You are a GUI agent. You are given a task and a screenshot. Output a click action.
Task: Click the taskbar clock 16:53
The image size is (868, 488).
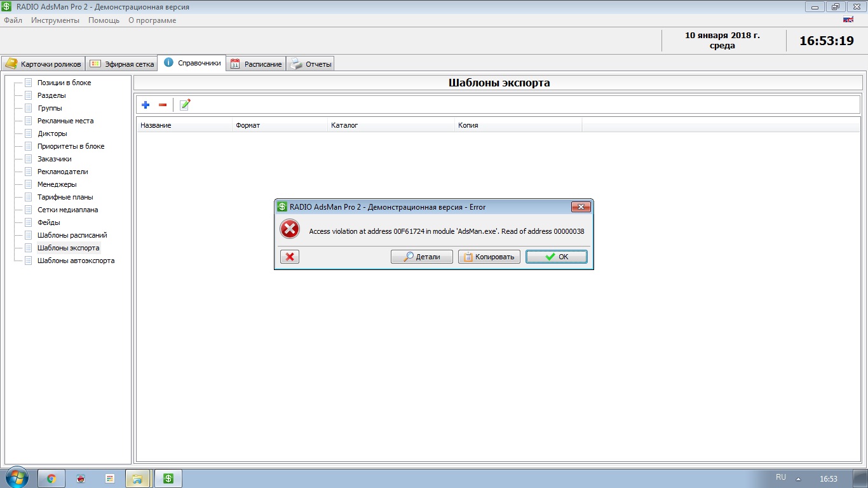pos(829,478)
